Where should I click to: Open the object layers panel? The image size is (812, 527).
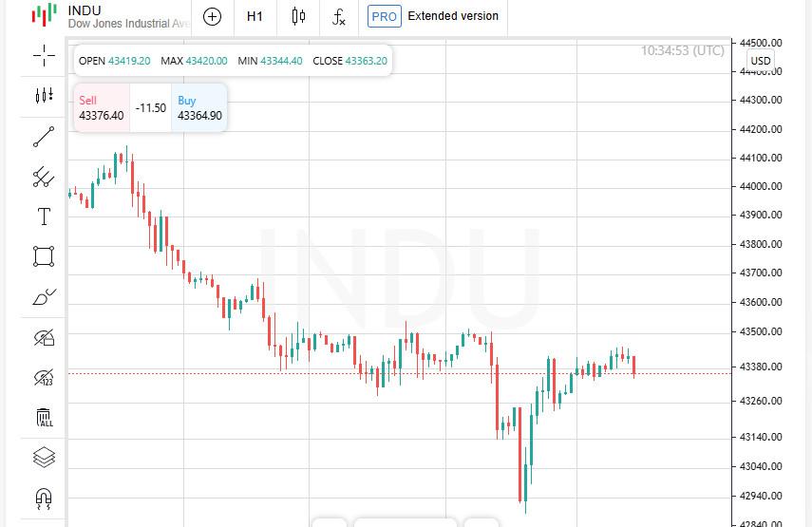(x=44, y=457)
